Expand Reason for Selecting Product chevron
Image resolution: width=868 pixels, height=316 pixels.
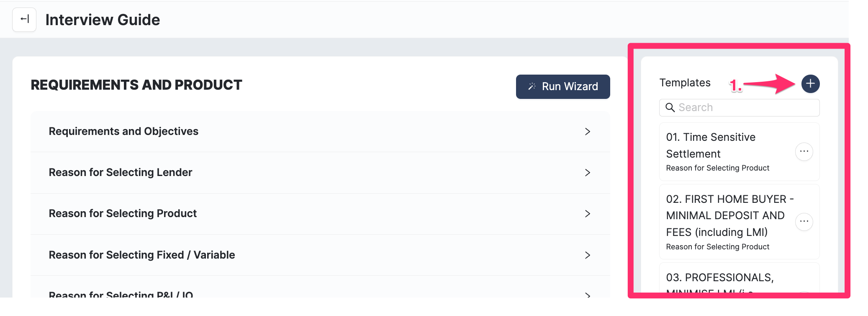588,214
